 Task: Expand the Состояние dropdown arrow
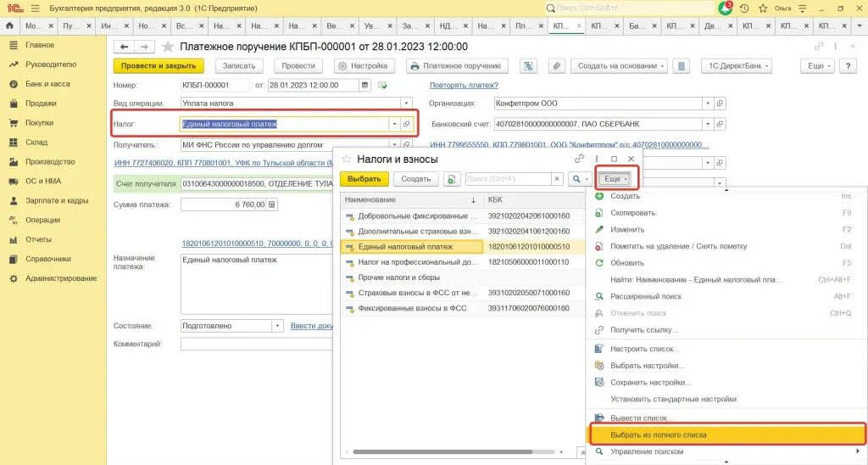(x=278, y=326)
